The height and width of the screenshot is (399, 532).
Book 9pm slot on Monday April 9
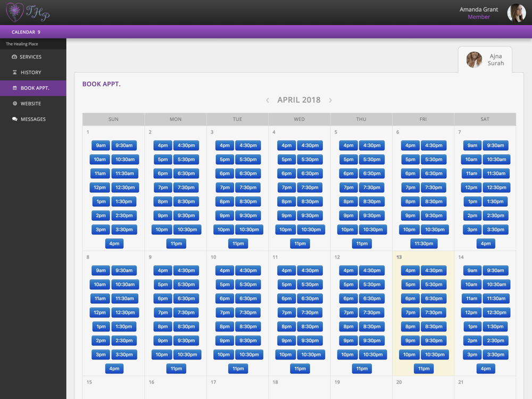click(163, 340)
